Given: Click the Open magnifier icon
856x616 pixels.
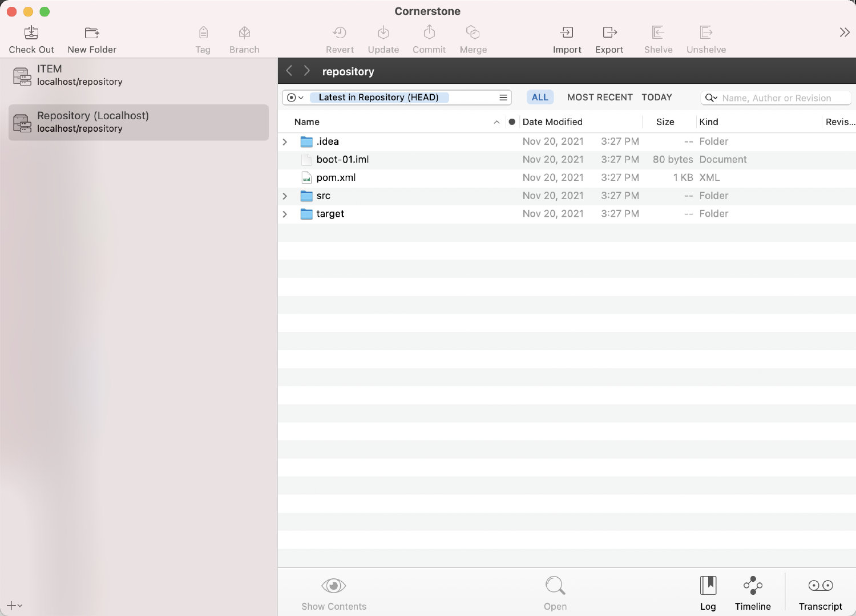Looking at the screenshot, I should pyautogui.click(x=555, y=585).
